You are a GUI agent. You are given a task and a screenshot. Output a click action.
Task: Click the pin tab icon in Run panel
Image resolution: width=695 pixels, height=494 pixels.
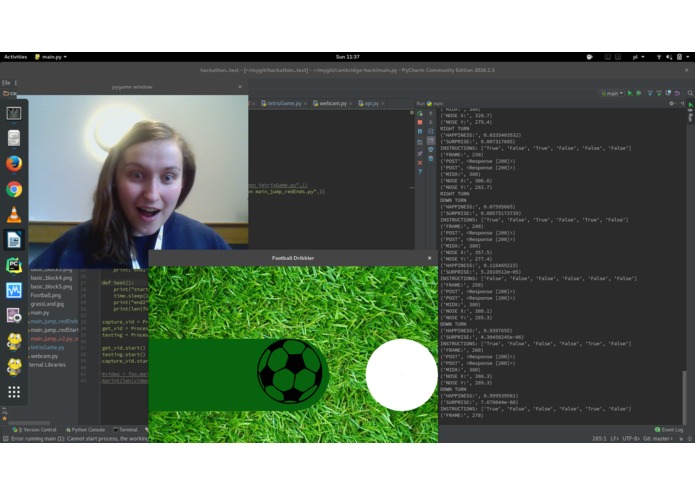pos(420,153)
